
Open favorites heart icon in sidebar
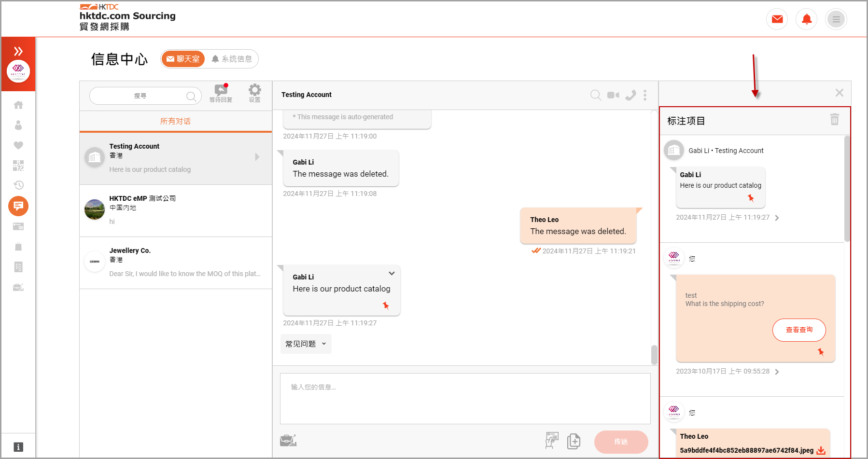18,145
